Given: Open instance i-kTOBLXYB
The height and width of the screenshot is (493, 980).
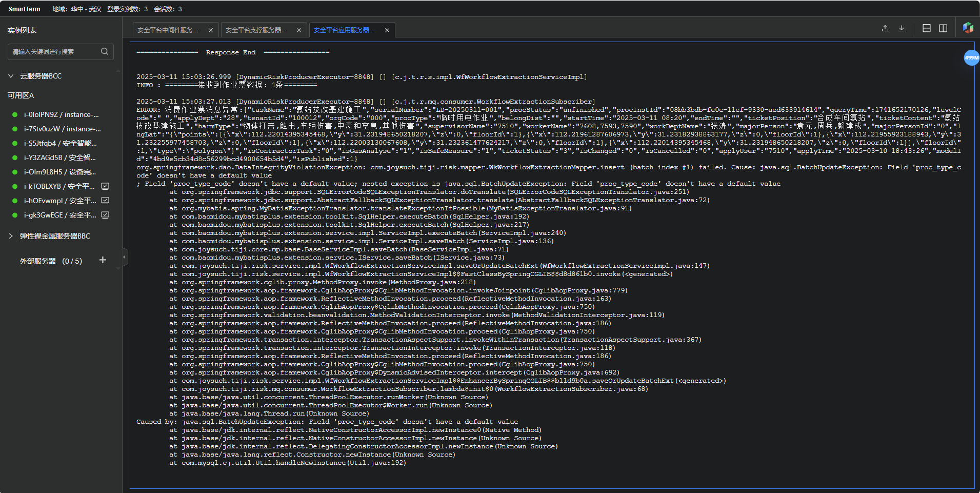Looking at the screenshot, I should pyautogui.click(x=59, y=186).
